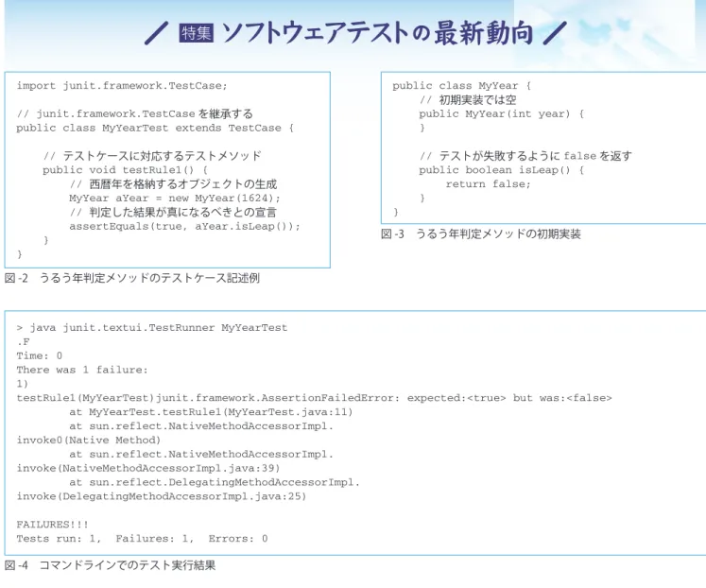Click 'public class MyYearTest extends TestCase {'
706x588 pixels.
(155, 128)
